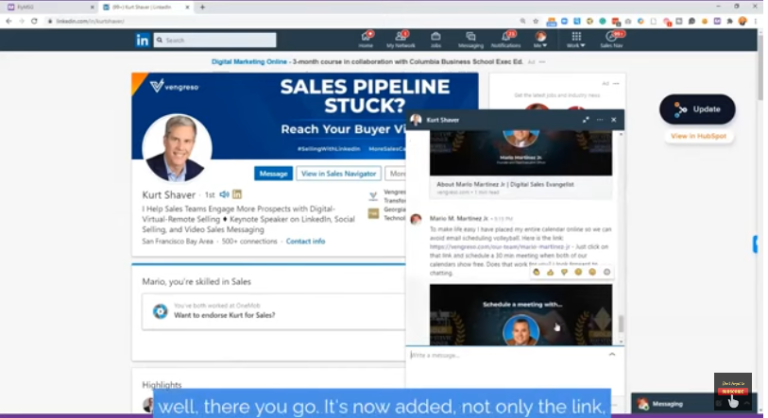Open more reactions grey smiley picker
The image size is (768, 418).
[x=607, y=272]
